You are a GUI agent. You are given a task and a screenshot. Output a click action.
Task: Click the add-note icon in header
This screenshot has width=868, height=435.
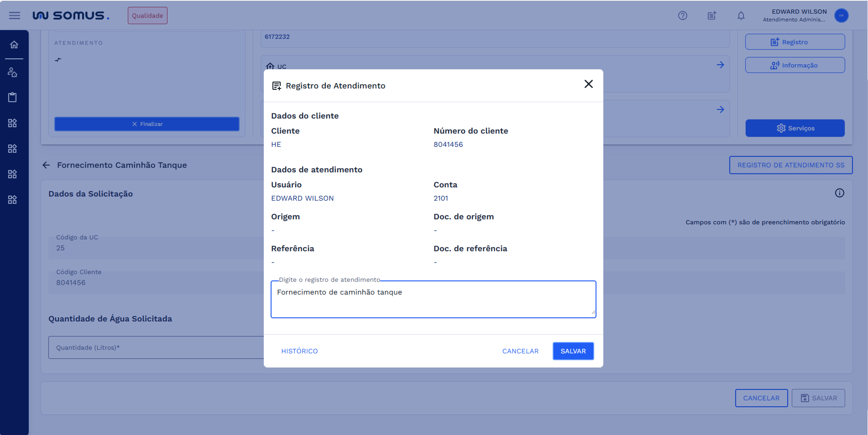[712, 16]
